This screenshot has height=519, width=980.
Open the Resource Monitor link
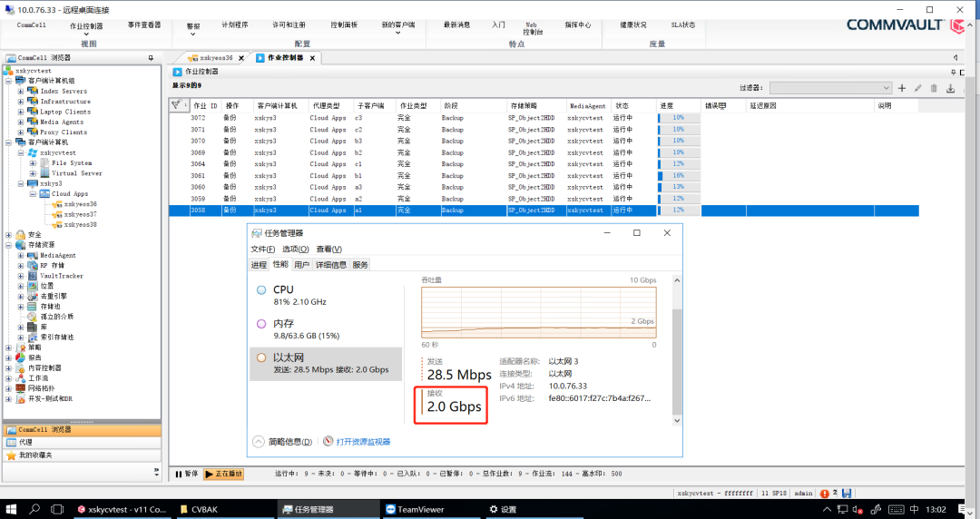362,442
